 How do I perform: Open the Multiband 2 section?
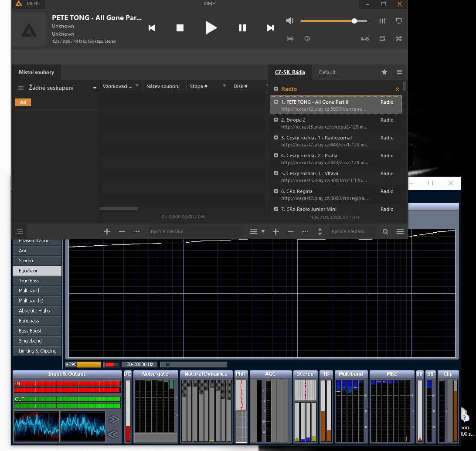tap(37, 301)
